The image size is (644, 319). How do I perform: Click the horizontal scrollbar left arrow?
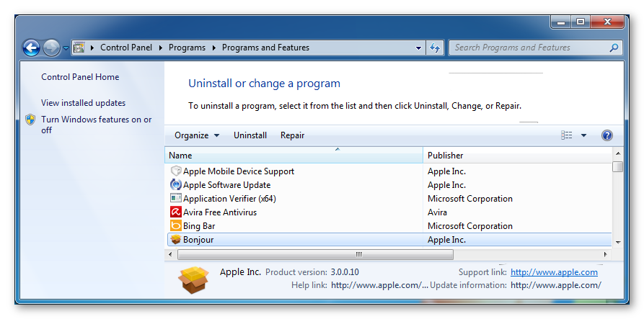tap(170, 255)
